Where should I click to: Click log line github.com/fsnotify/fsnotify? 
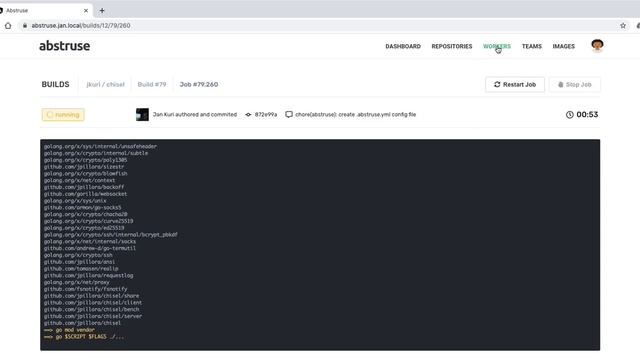85,289
